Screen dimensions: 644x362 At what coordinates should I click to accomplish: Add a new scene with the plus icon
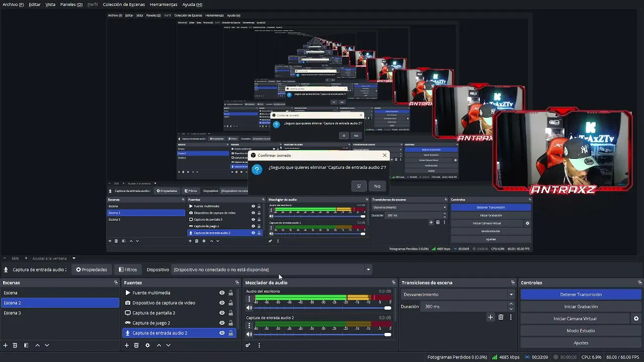click(6, 345)
